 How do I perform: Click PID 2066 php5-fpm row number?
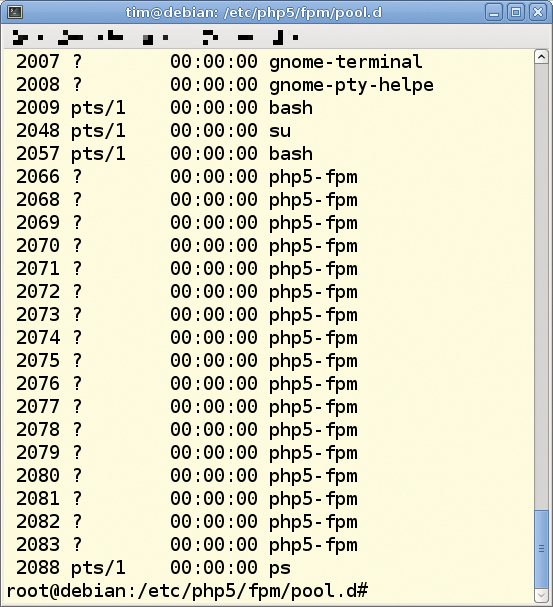click(38, 177)
